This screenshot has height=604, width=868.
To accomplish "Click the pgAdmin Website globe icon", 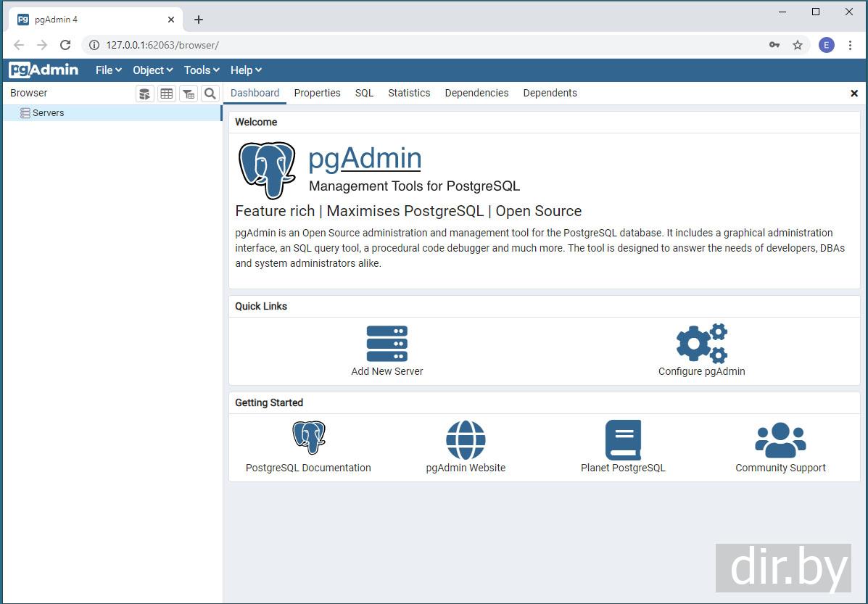I will pos(466,440).
